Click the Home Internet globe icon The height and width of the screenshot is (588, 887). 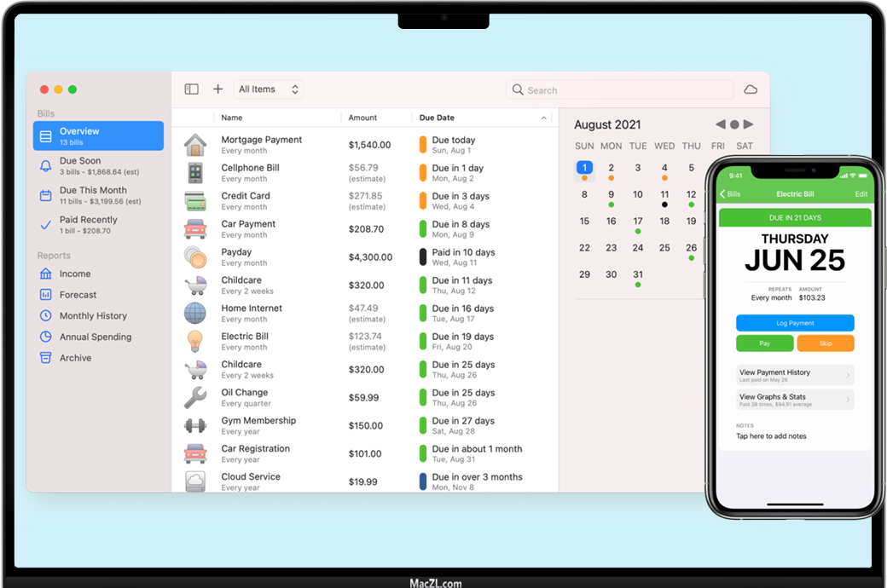195,314
